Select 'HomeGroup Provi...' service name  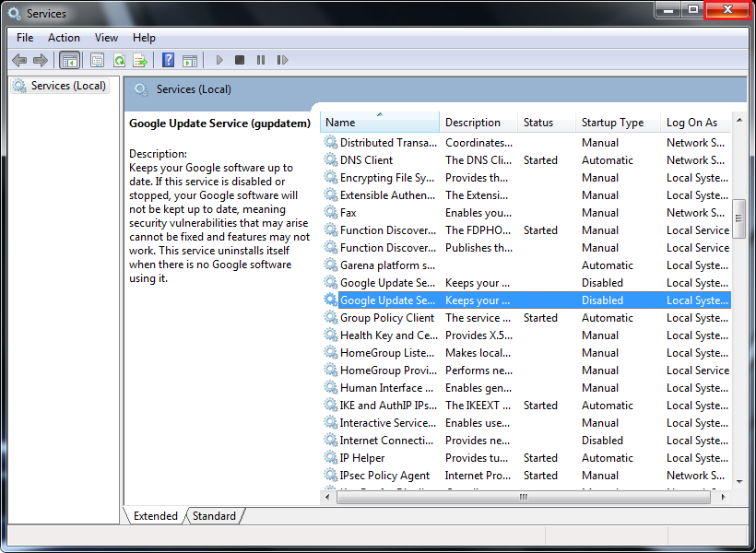(x=388, y=371)
